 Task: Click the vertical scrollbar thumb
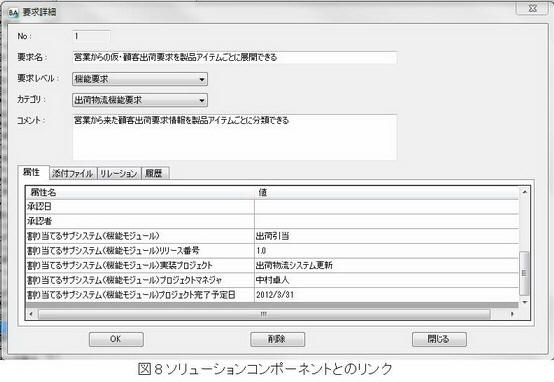(524, 273)
